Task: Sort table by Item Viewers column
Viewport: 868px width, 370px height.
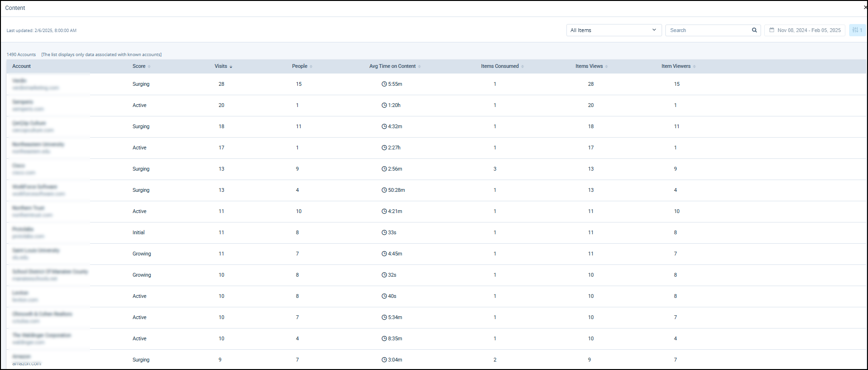Action: click(x=676, y=66)
